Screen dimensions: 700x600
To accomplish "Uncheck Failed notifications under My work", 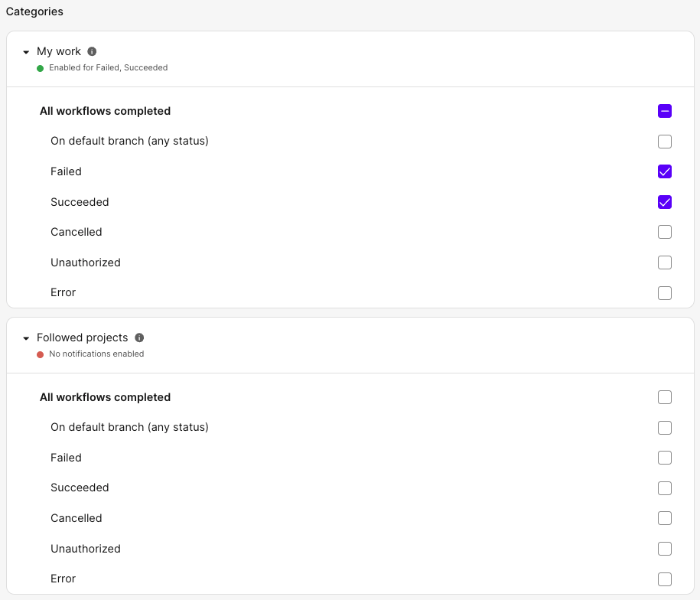I will click(664, 171).
